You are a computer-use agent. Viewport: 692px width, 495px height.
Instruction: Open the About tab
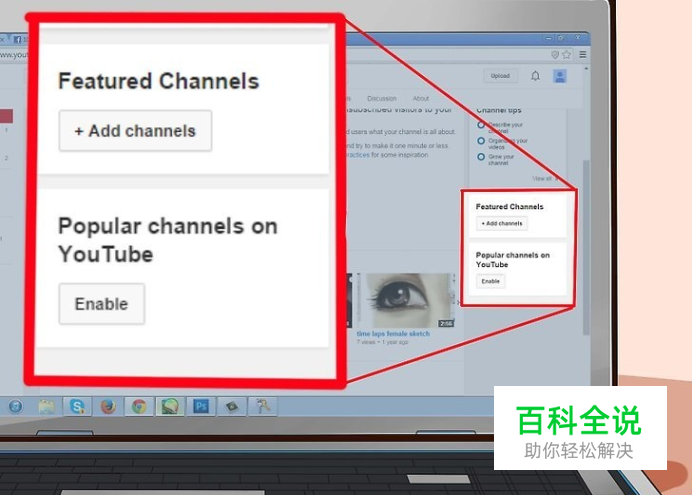[x=421, y=98]
